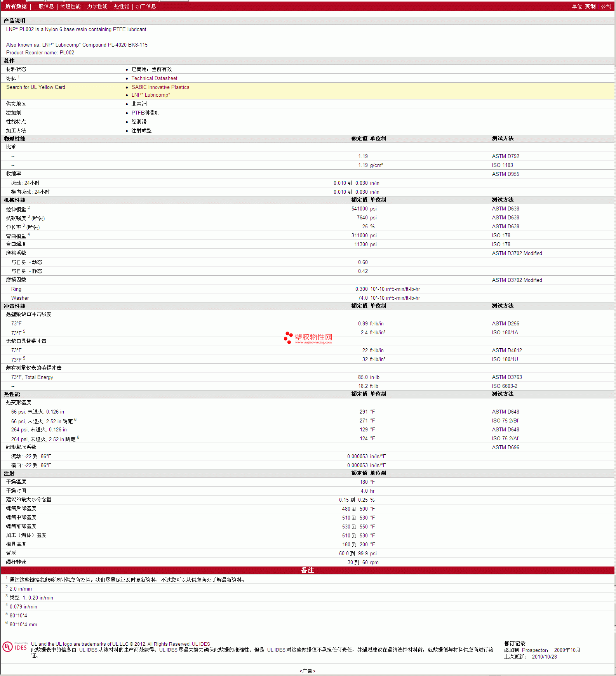Select tensile modulus value 541000 psi
The width and height of the screenshot is (616, 676).
click(364, 209)
